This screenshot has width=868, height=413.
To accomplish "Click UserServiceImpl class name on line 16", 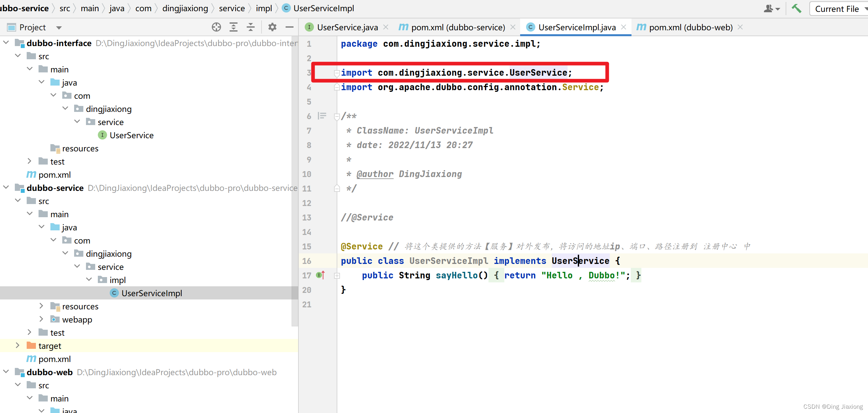I will (448, 261).
